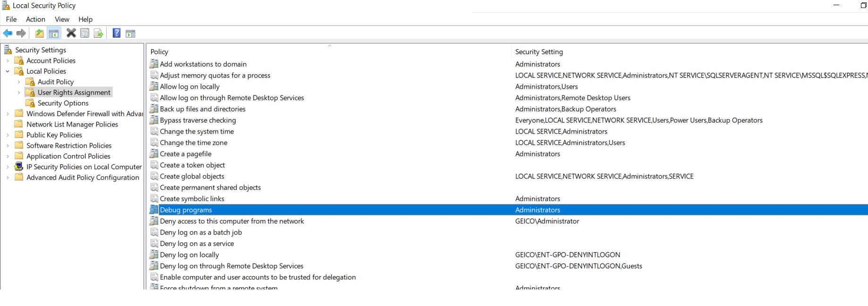Expand the Audit Policy node
This screenshot has height=306, width=868.
19,82
